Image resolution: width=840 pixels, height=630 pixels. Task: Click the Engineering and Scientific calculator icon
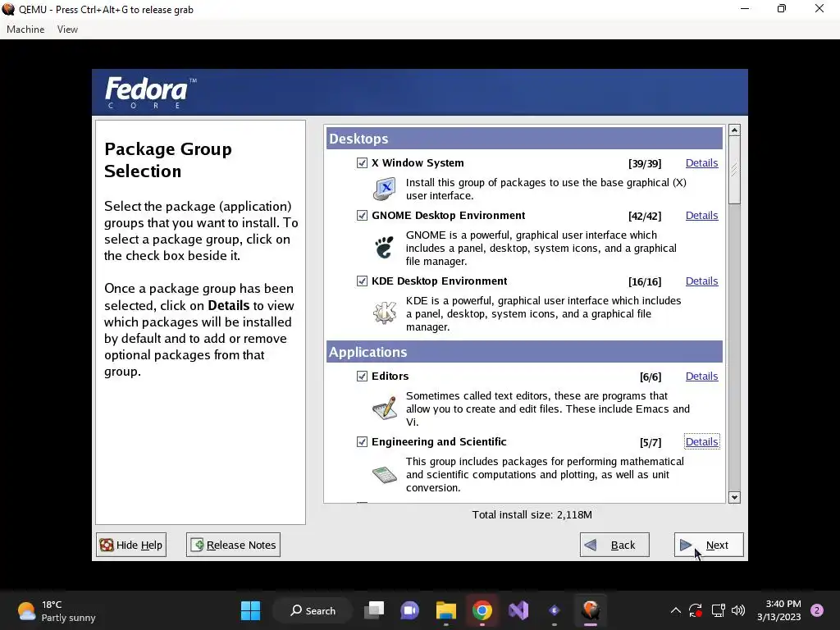click(x=384, y=474)
